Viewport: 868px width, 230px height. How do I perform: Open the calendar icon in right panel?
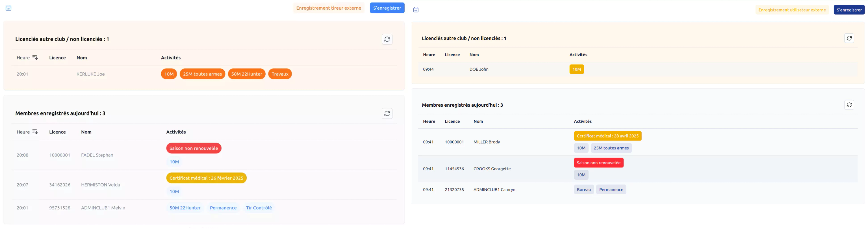tap(416, 10)
